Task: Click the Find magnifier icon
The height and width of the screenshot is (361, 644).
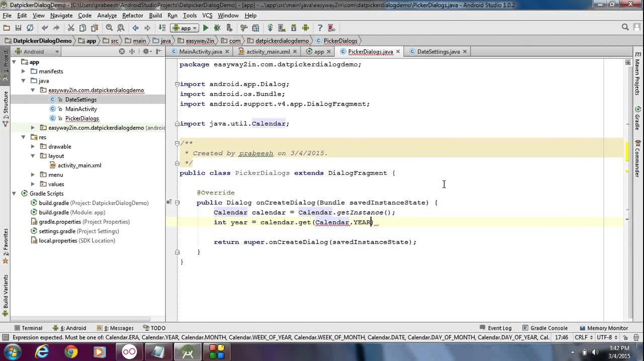Action: pyautogui.click(x=109, y=28)
